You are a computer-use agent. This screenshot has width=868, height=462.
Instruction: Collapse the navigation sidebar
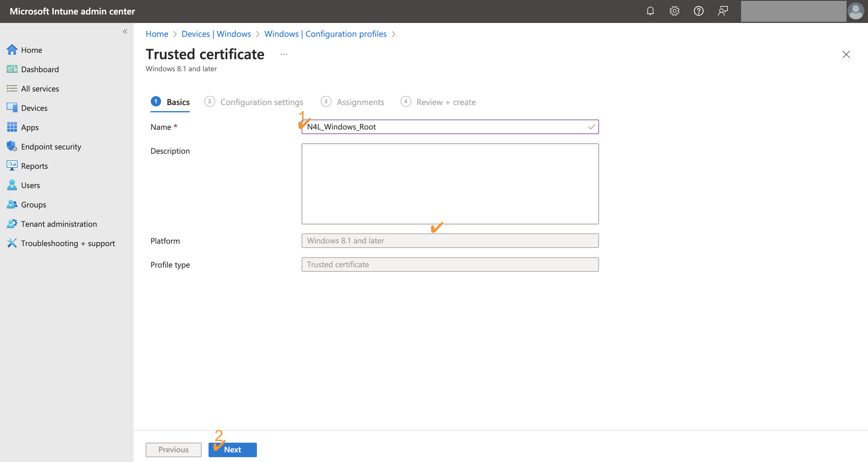125,31
